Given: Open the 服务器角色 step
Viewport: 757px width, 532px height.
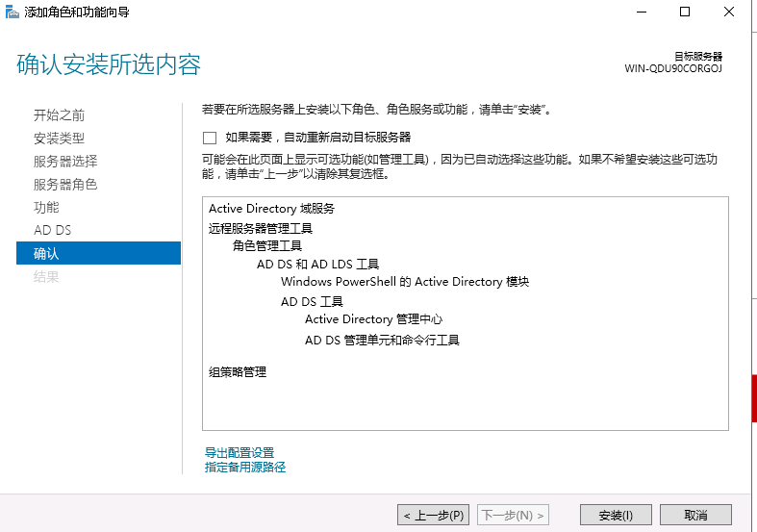Looking at the screenshot, I should (x=65, y=185).
